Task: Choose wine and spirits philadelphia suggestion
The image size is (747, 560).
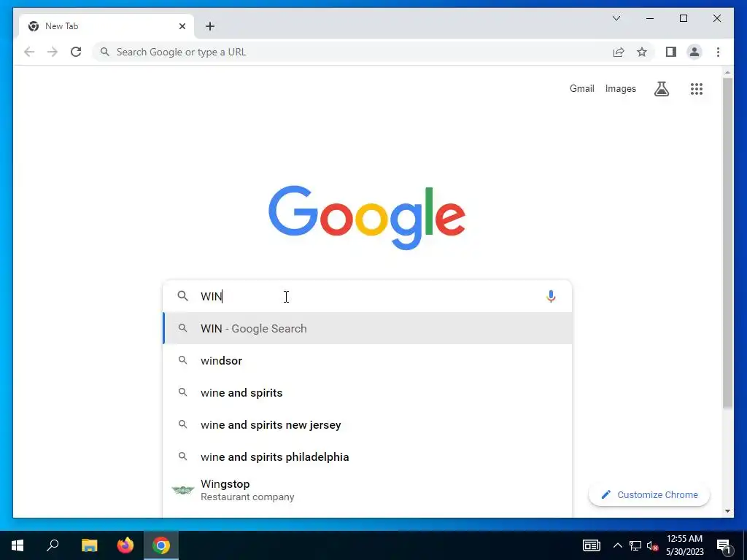Action: (x=368, y=456)
